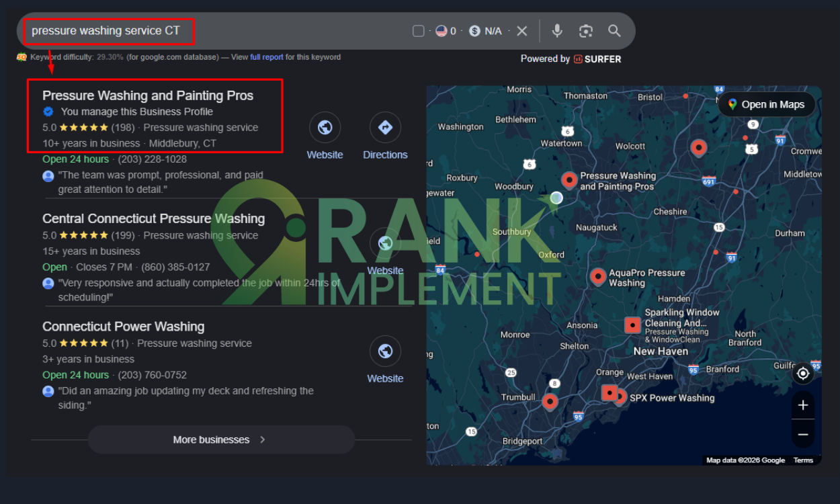
Task: Click the voice search microphone icon
Action: tap(556, 31)
